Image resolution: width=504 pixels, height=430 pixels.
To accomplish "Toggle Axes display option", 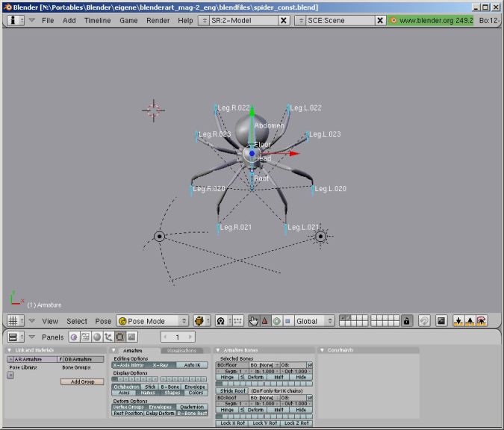I will (124, 393).
